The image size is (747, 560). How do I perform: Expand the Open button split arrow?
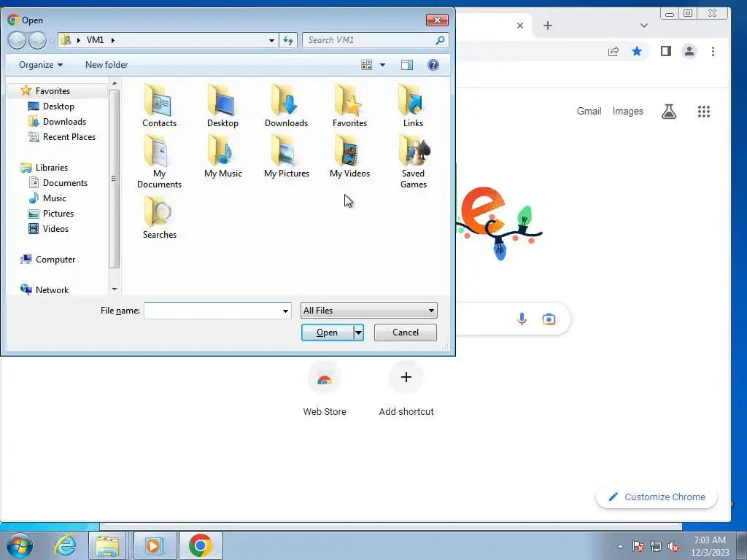(358, 332)
